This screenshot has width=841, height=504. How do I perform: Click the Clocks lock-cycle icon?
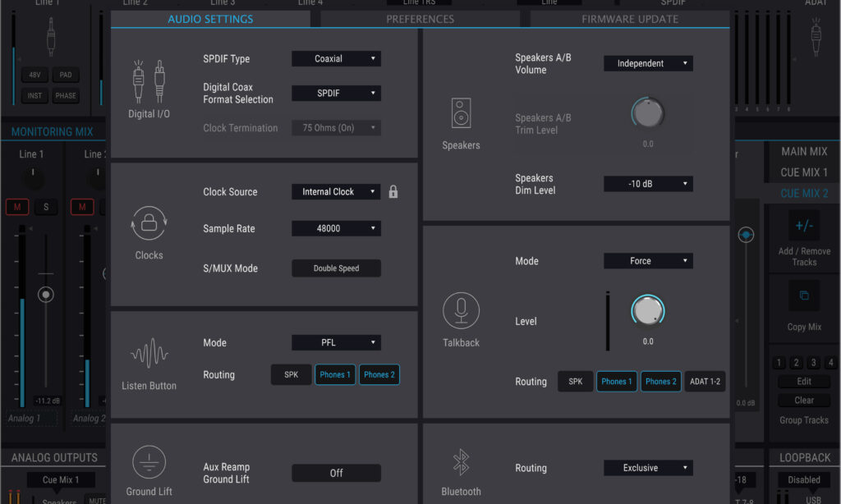point(149,223)
